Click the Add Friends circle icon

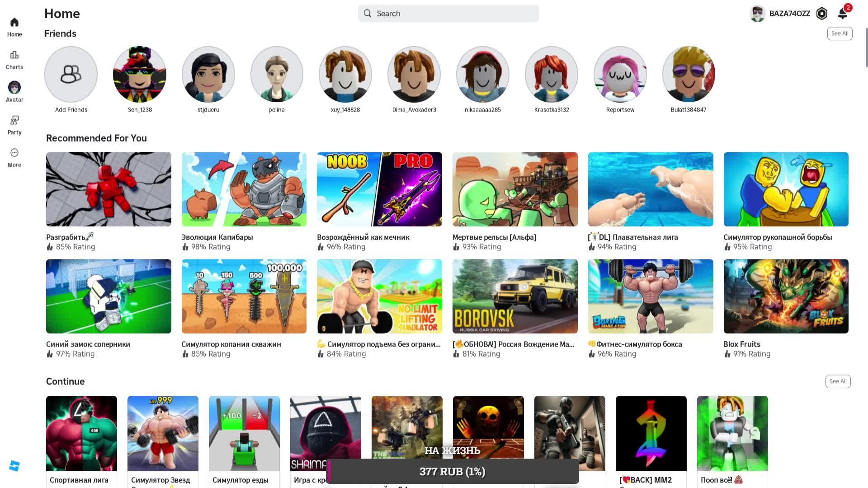point(71,75)
